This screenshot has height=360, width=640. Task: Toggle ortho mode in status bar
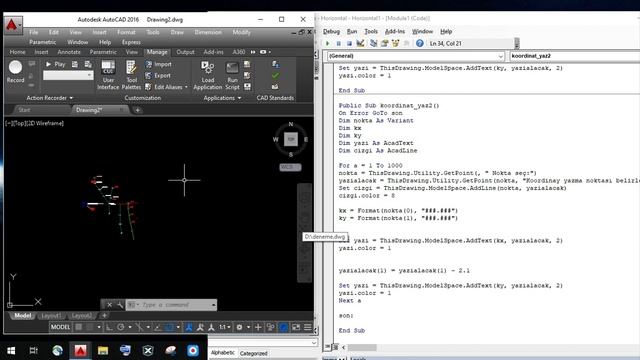point(109,327)
